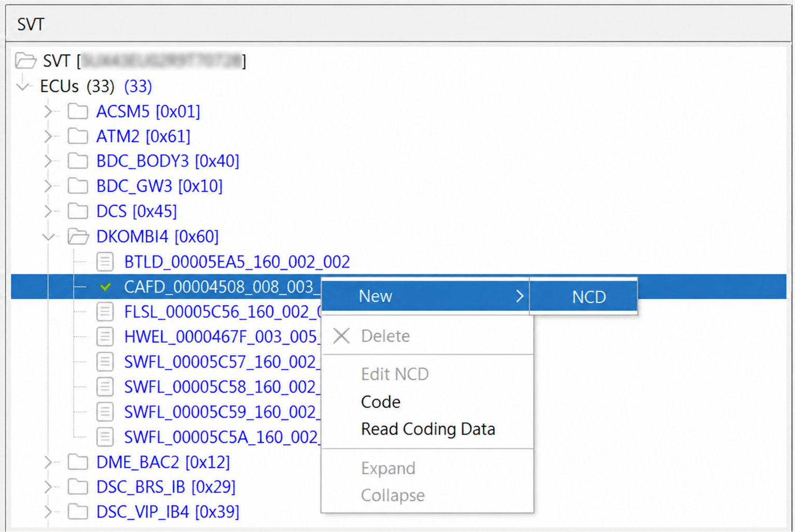Collapse the ECUs (33) tree

tap(23, 86)
